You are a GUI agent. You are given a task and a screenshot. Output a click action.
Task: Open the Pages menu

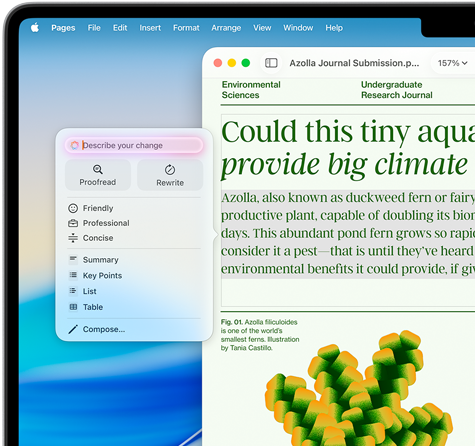(x=63, y=28)
